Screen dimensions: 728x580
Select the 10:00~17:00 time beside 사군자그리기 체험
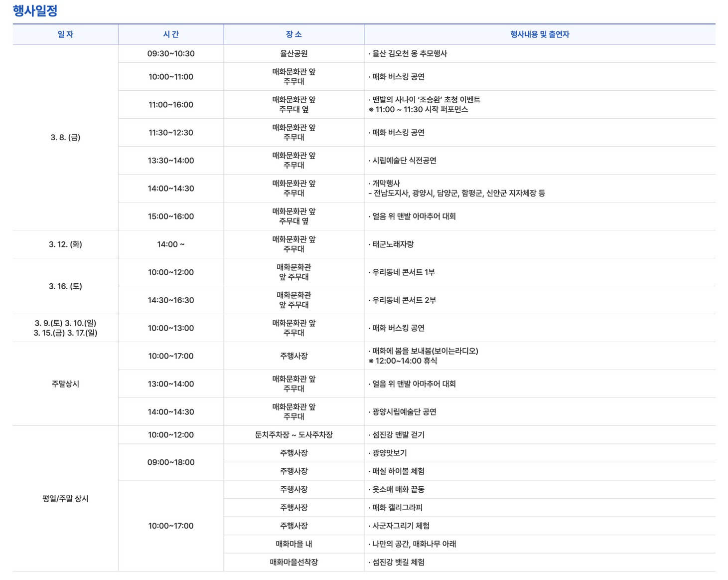(x=171, y=526)
